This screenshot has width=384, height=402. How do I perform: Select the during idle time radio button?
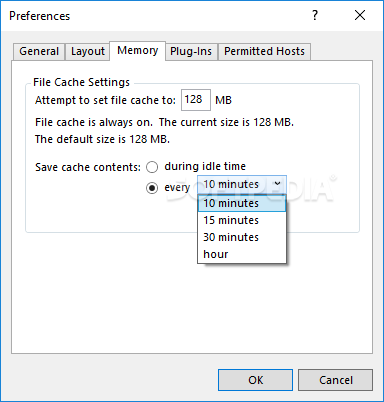[152, 167]
